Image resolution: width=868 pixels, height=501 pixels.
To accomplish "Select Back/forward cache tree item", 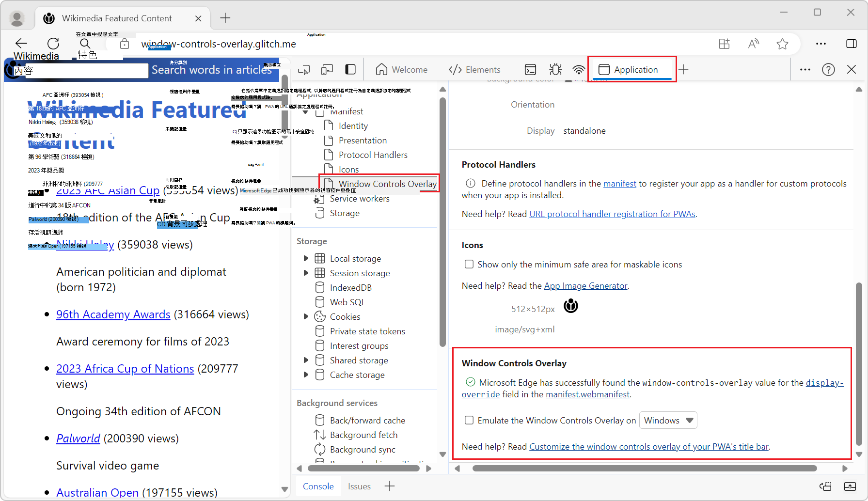I will 367,421.
